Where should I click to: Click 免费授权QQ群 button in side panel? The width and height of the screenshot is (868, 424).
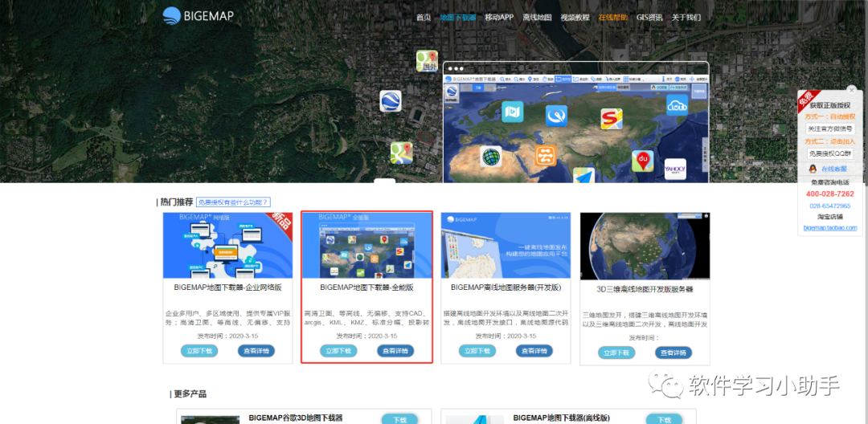829,153
